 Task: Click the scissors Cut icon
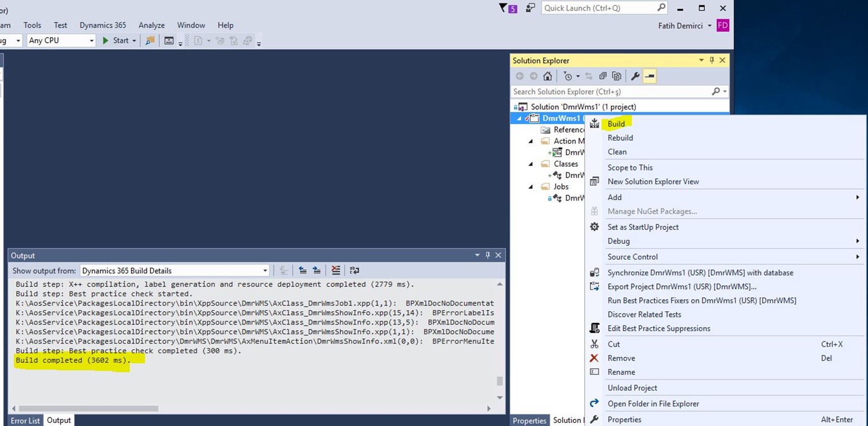[595, 344]
